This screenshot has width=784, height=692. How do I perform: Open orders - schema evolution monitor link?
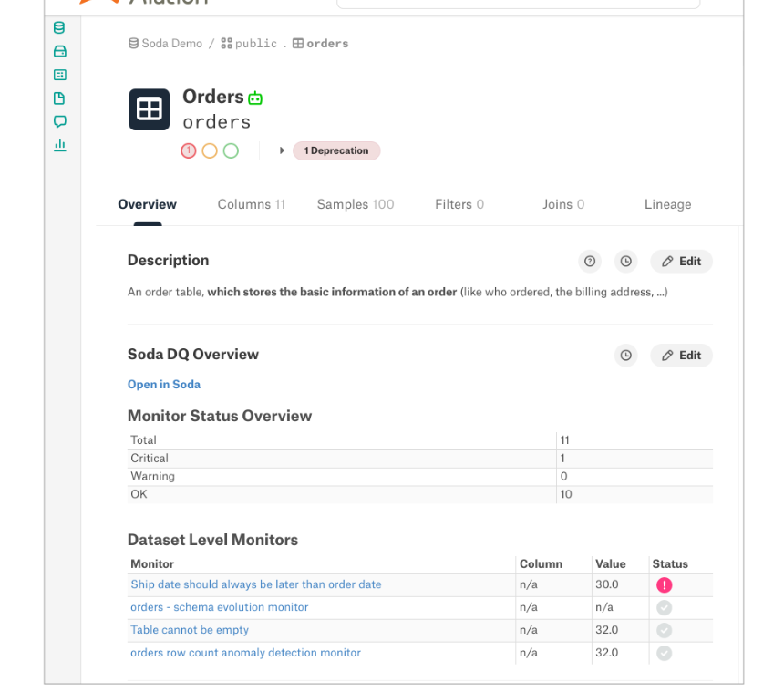click(220, 607)
